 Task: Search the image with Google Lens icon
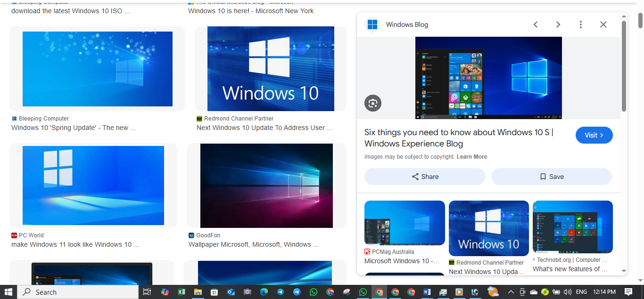(x=373, y=103)
